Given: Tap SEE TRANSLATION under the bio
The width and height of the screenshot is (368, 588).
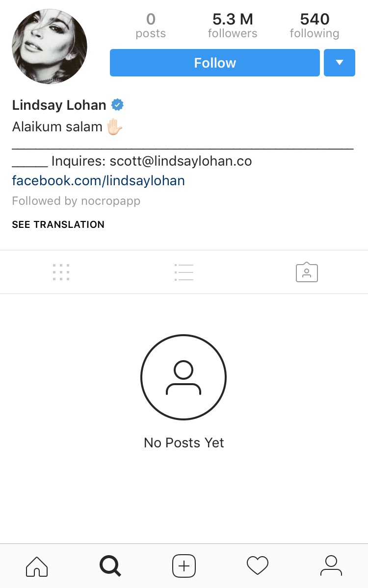Looking at the screenshot, I should click(58, 224).
